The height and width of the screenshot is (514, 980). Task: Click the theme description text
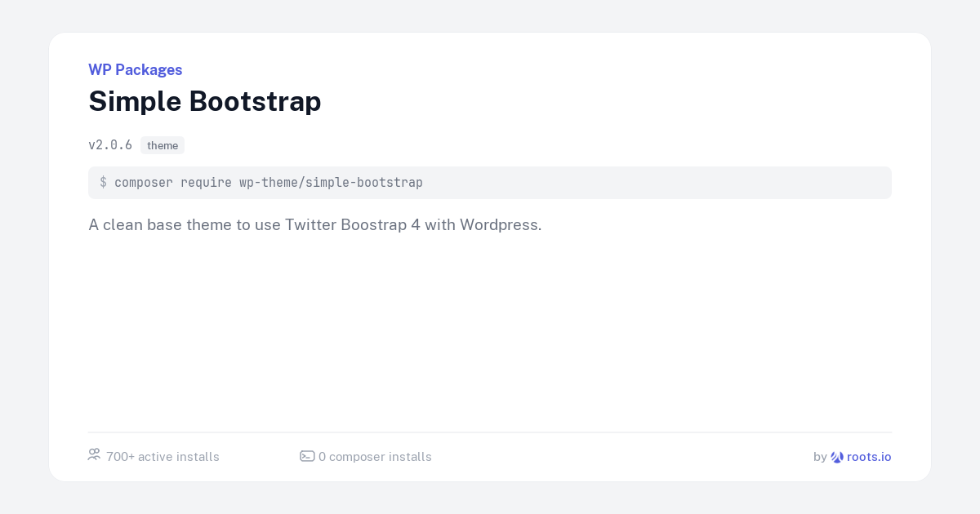click(x=315, y=225)
